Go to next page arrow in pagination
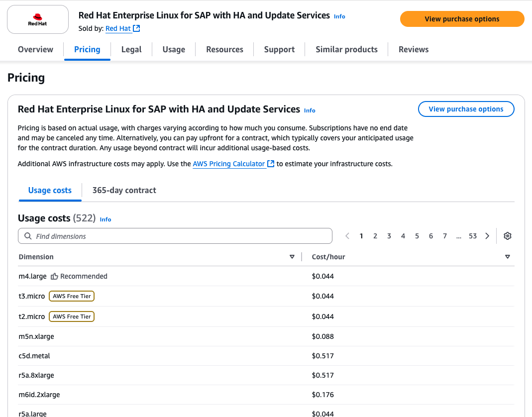532x417 pixels. (487, 236)
